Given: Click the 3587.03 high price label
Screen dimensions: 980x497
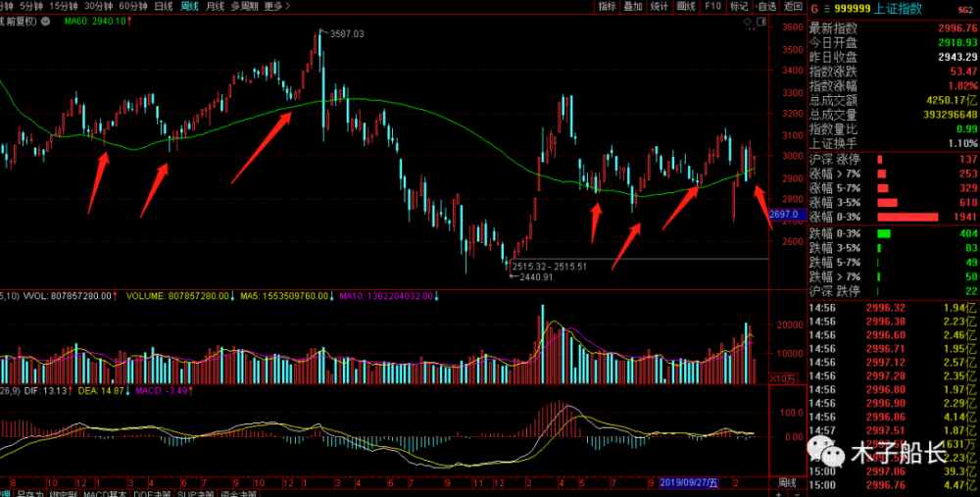Looking at the screenshot, I should pyautogui.click(x=347, y=33).
